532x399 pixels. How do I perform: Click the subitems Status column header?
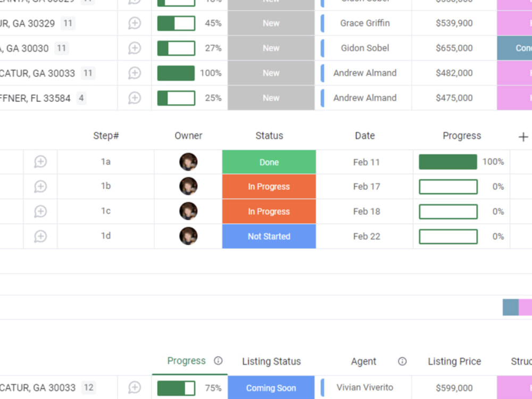pos(269,136)
